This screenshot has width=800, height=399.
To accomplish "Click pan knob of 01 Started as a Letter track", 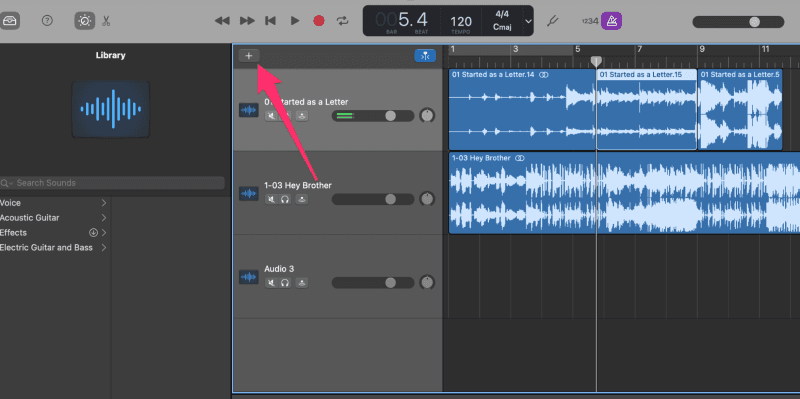I will tap(427, 115).
